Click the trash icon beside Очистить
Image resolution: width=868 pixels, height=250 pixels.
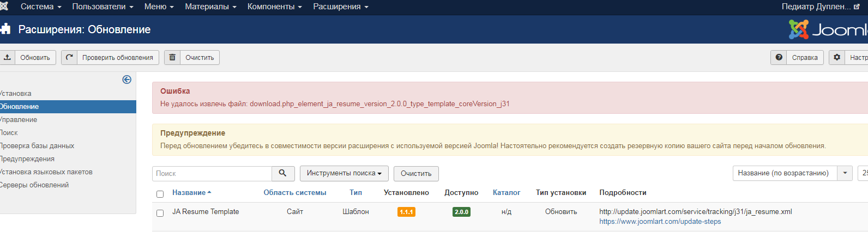coord(172,57)
